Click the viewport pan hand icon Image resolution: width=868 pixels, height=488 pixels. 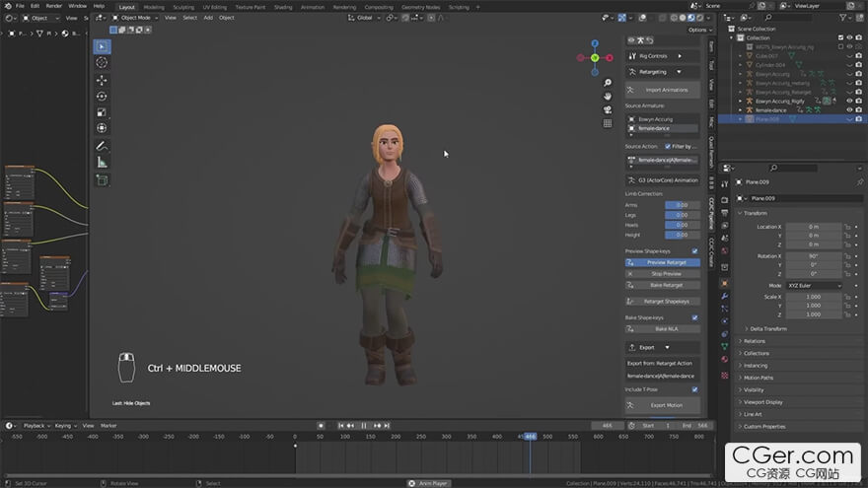tap(608, 97)
